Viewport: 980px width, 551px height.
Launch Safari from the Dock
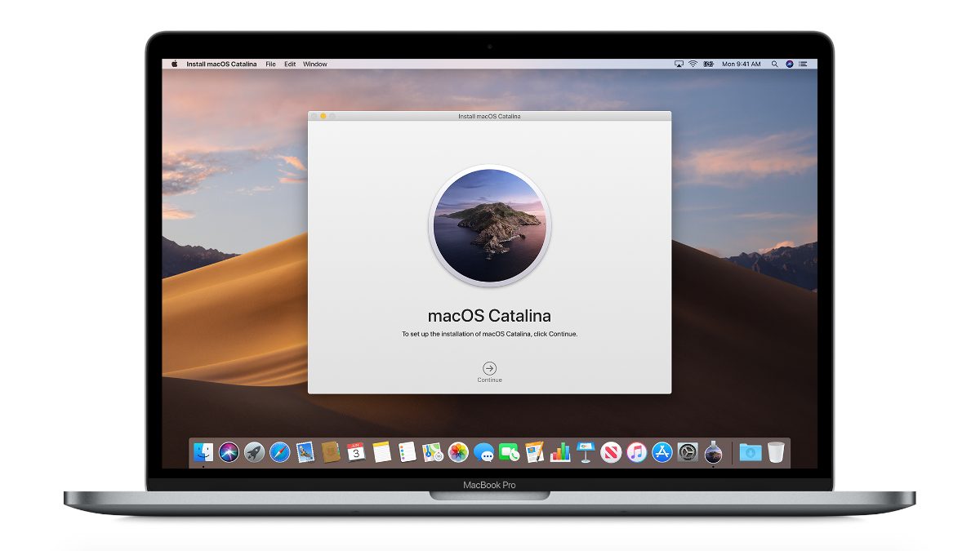tap(279, 452)
